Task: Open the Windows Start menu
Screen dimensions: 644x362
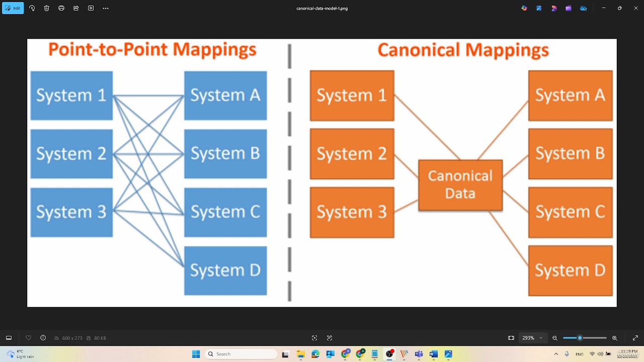Action: (x=196, y=354)
